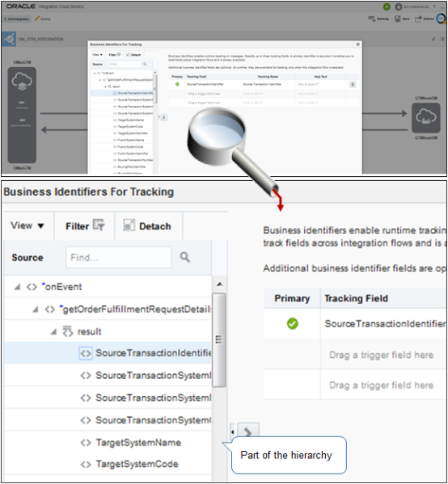Click the Oracle logo in the header
Screen dimensions: 448x484
coord(21,6)
